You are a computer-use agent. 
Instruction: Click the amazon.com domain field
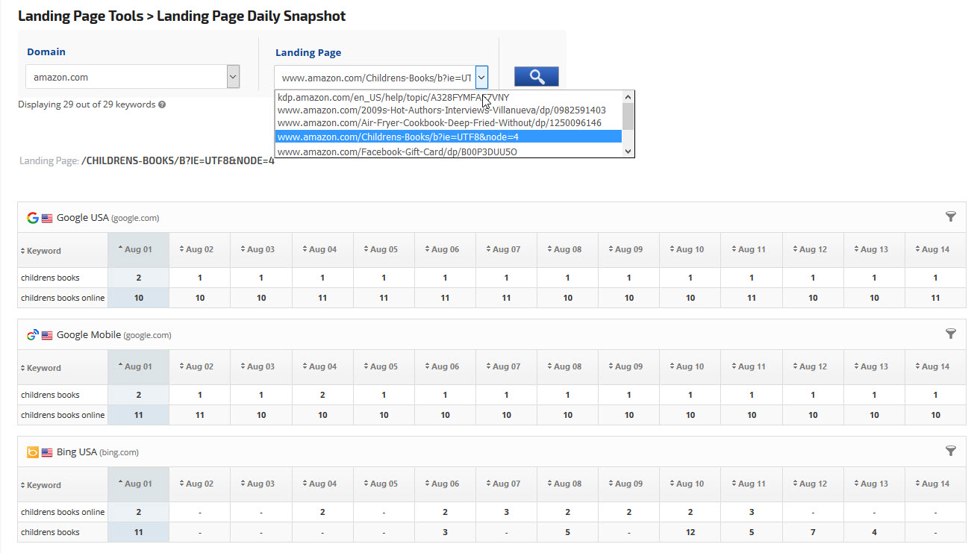coord(125,77)
